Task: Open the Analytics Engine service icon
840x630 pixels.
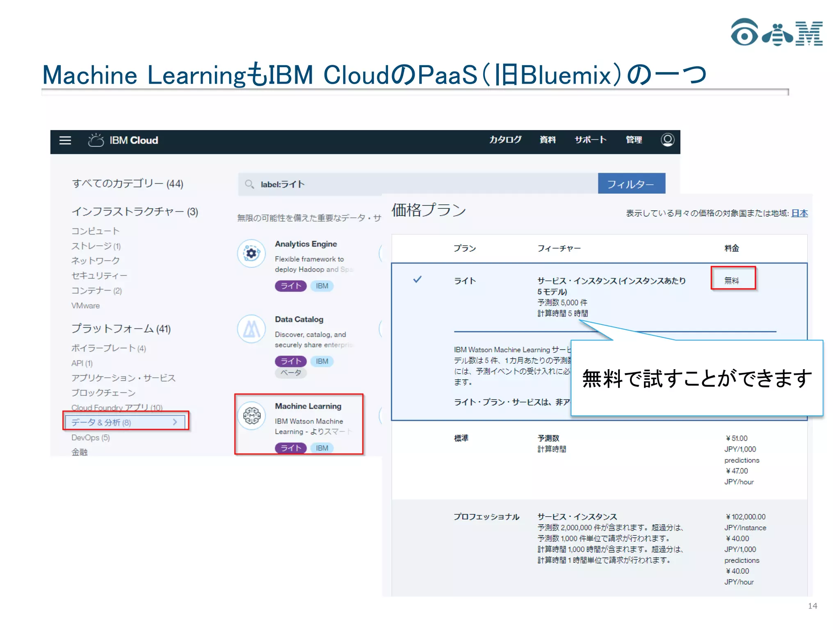Action: click(251, 253)
